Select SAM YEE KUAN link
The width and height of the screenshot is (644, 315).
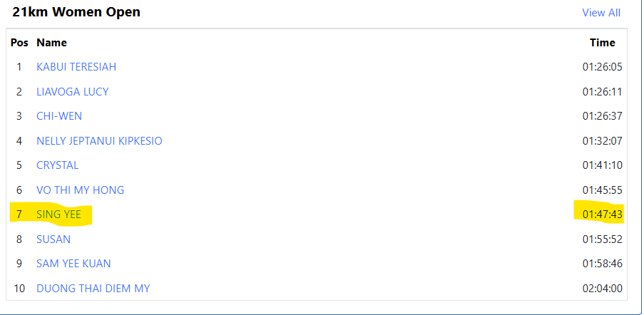(x=73, y=264)
